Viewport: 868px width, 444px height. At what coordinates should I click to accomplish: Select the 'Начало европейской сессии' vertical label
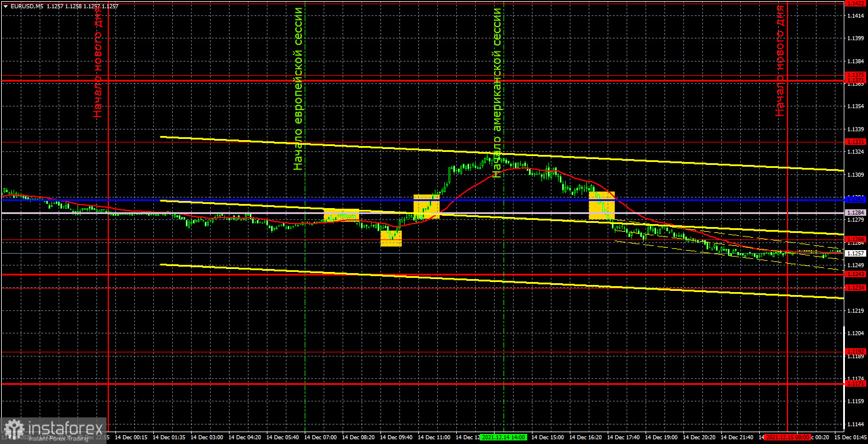pos(298,89)
